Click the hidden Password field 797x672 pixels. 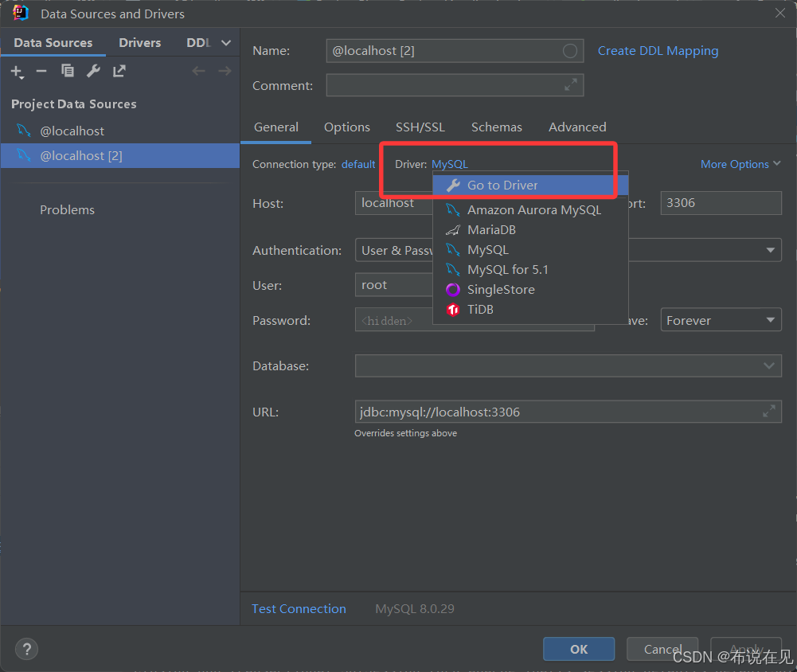click(x=394, y=320)
